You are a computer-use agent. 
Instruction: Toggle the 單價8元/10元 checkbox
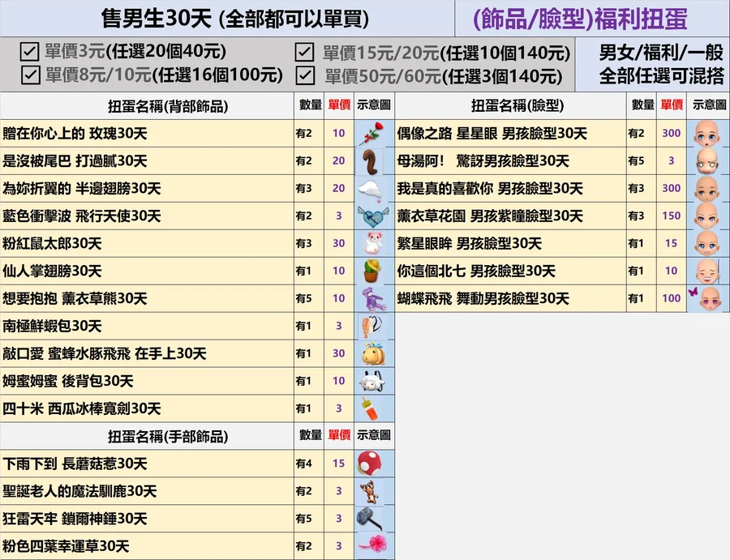[30, 75]
